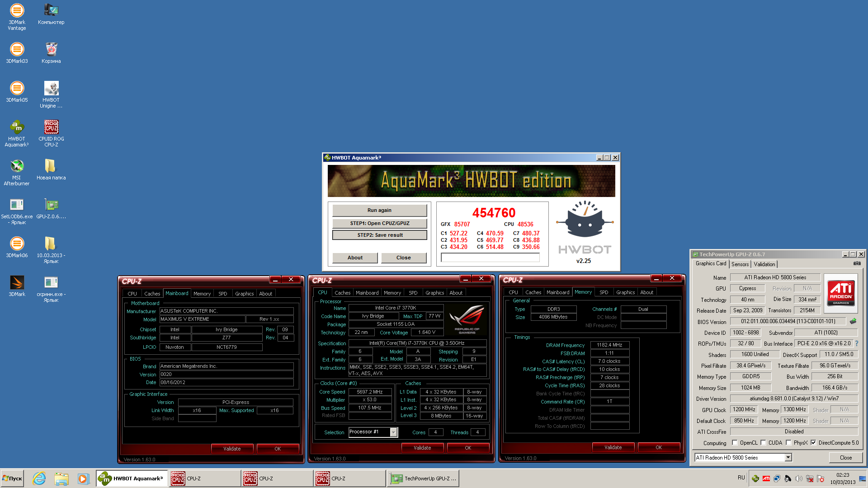Click Run again in Aquamark

379,210
